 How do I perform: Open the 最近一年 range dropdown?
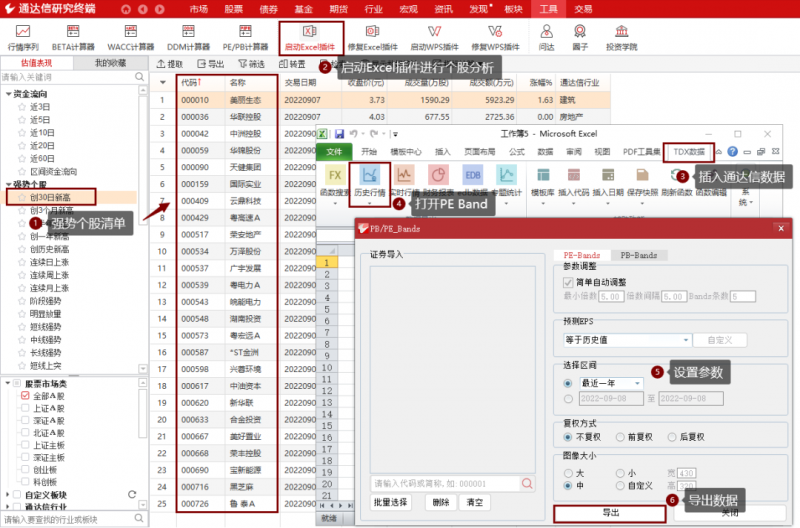point(611,383)
